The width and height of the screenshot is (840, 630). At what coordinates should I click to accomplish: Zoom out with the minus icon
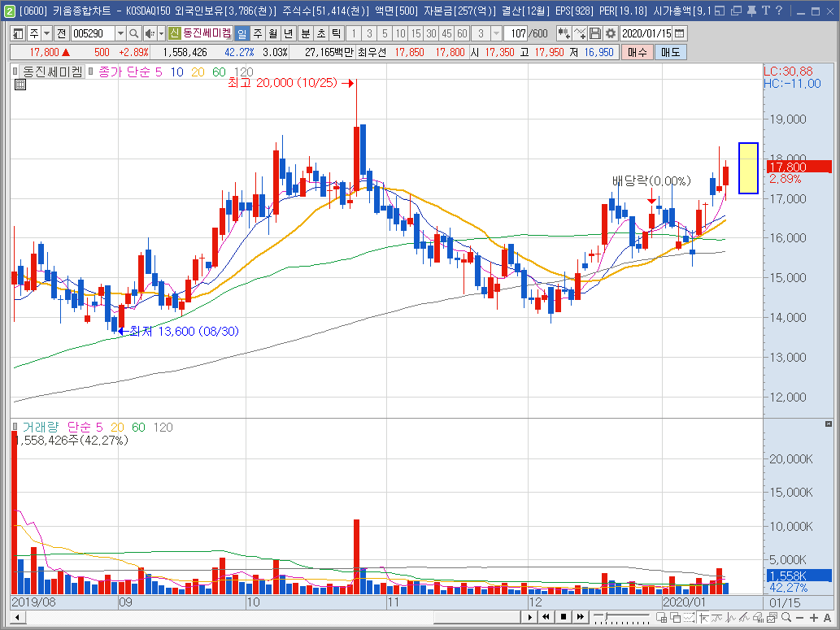800,618
